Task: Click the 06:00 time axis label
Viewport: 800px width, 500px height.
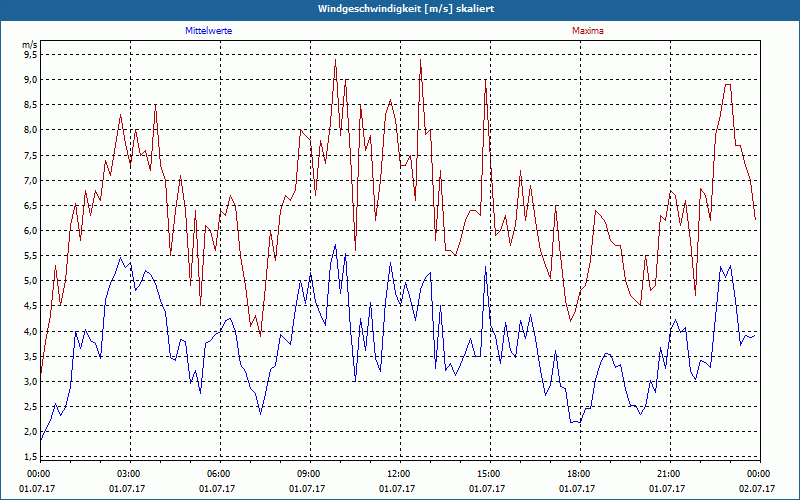Action: click(217, 474)
